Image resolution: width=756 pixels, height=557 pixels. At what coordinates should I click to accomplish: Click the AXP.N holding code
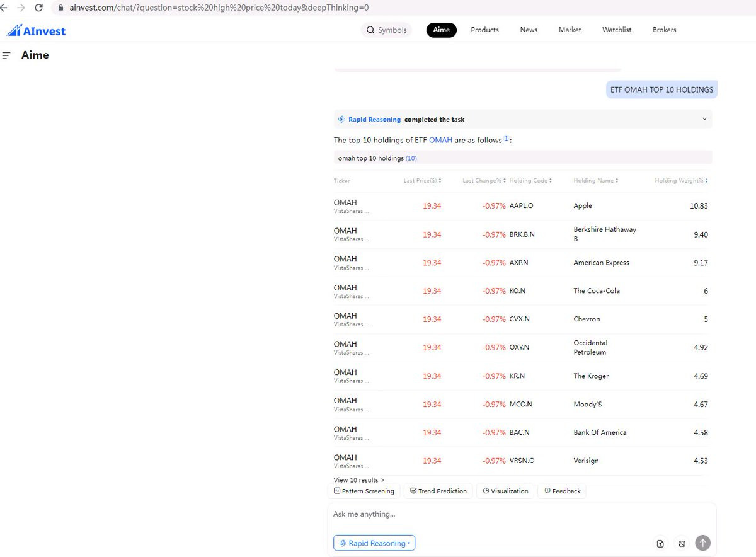[518, 263]
